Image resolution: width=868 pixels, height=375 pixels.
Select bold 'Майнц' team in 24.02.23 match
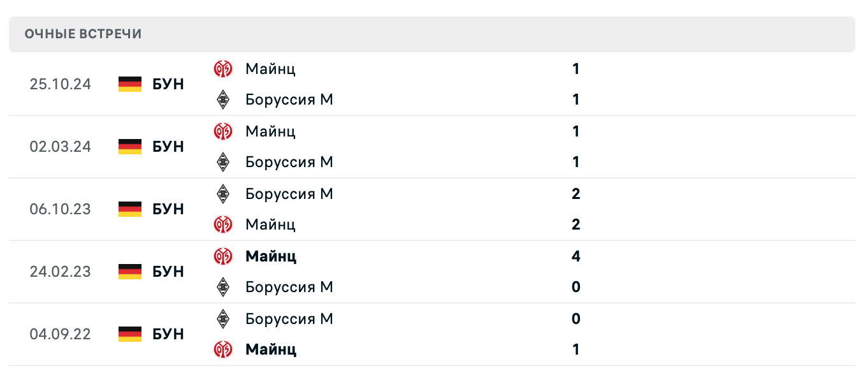pyautogui.click(x=271, y=256)
